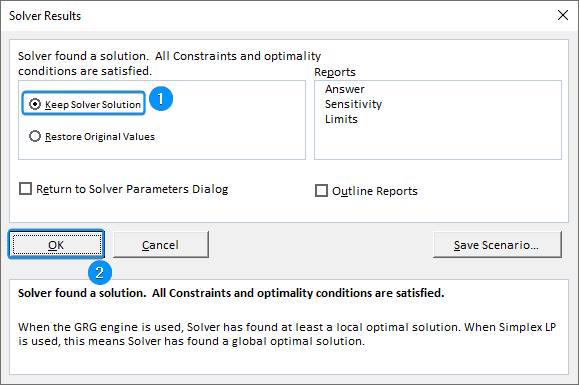Click the top status message about constraints
579x385 pixels.
tap(169, 63)
